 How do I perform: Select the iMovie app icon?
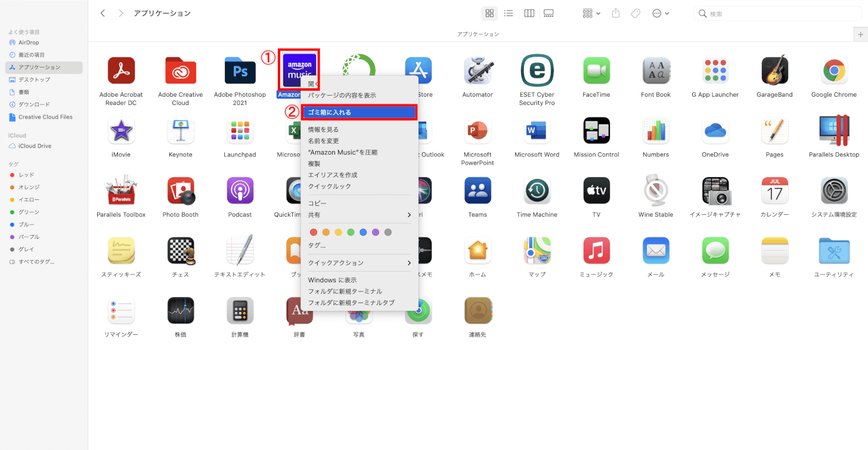tap(121, 130)
